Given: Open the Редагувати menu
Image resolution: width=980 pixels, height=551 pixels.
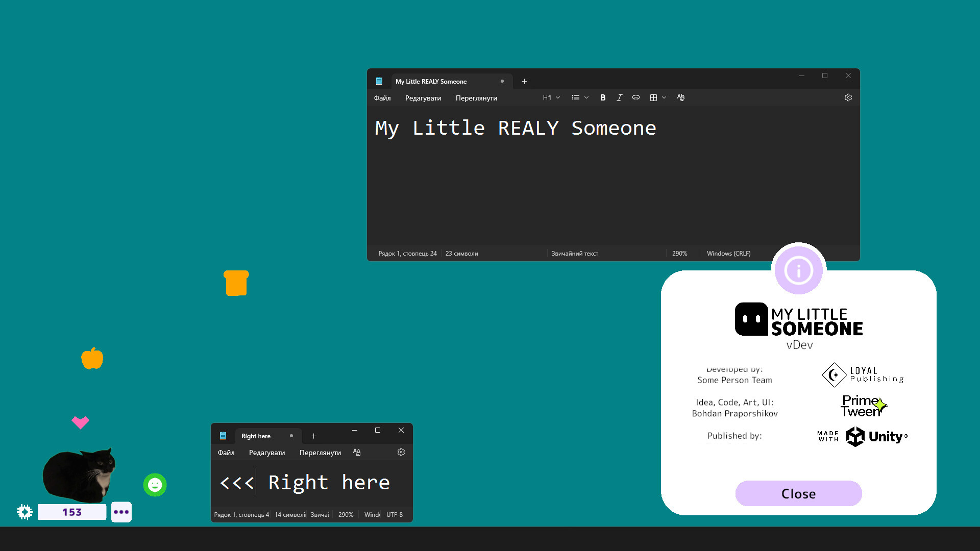Looking at the screenshot, I should [422, 98].
